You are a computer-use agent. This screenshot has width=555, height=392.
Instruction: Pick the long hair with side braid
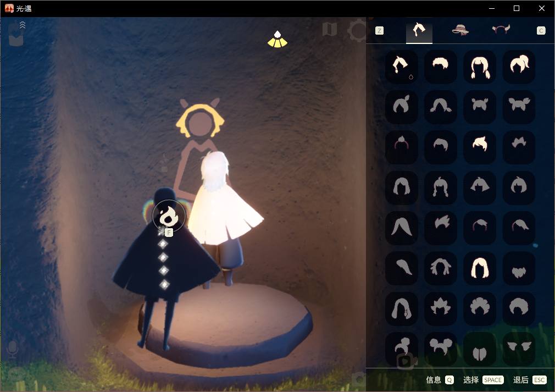(x=401, y=308)
